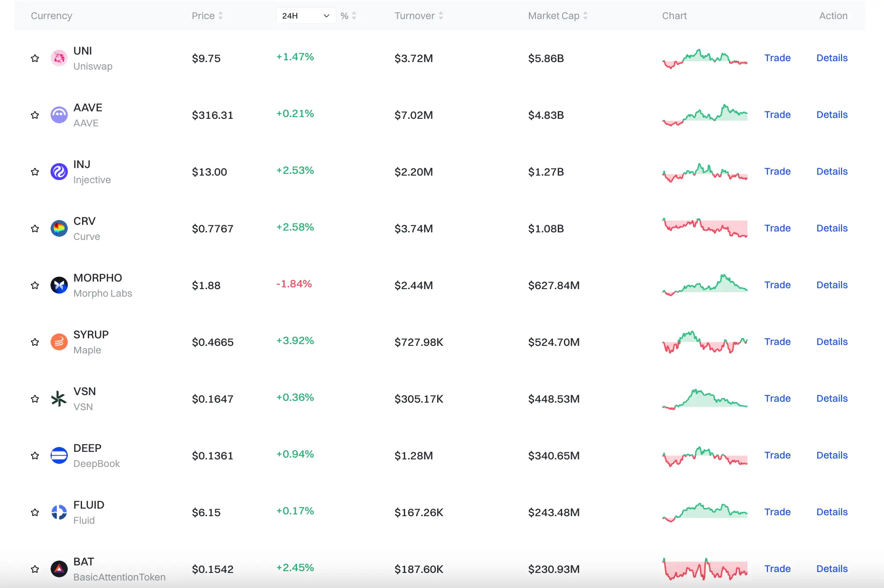Click the AAVE ghost logo

(x=59, y=115)
